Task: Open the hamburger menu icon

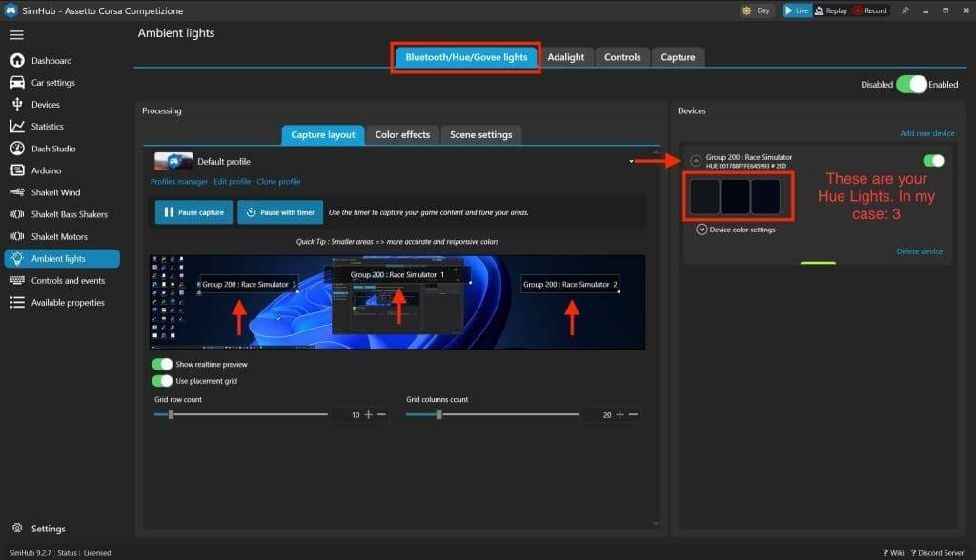Action: 16,34
